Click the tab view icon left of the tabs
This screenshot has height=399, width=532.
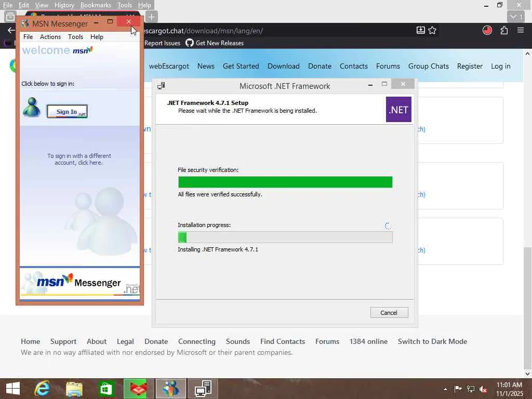(x=10, y=16)
